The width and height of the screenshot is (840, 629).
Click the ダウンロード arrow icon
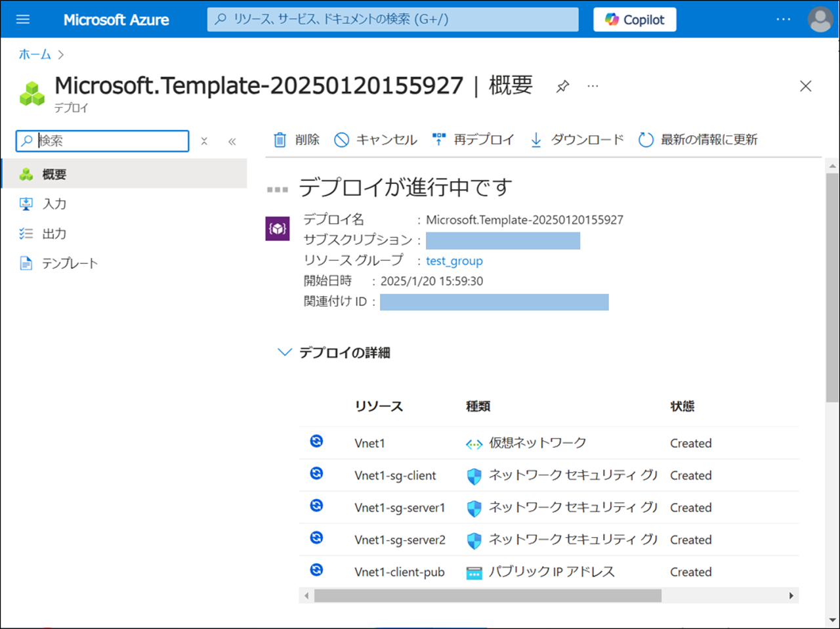(536, 140)
